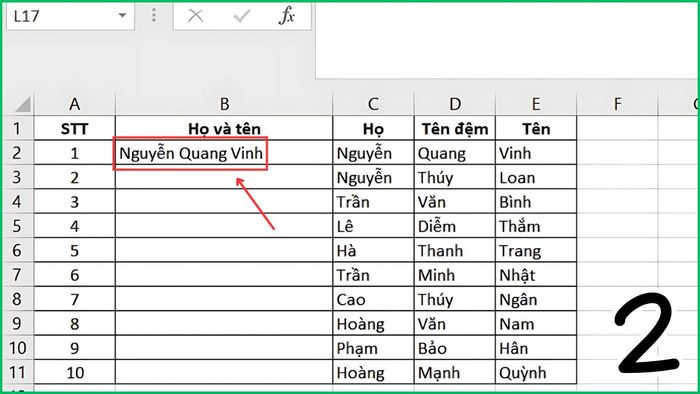Viewport: 700px width, 394px height.
Task: Click cell 'Nam' in column E
Action: 536,323
